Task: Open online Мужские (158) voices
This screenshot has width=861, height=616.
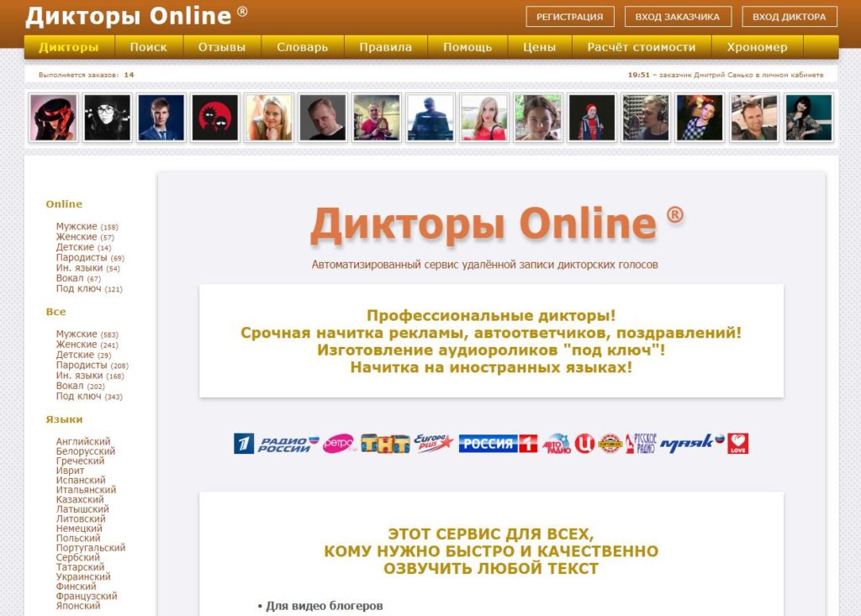Action: (87, 226)
